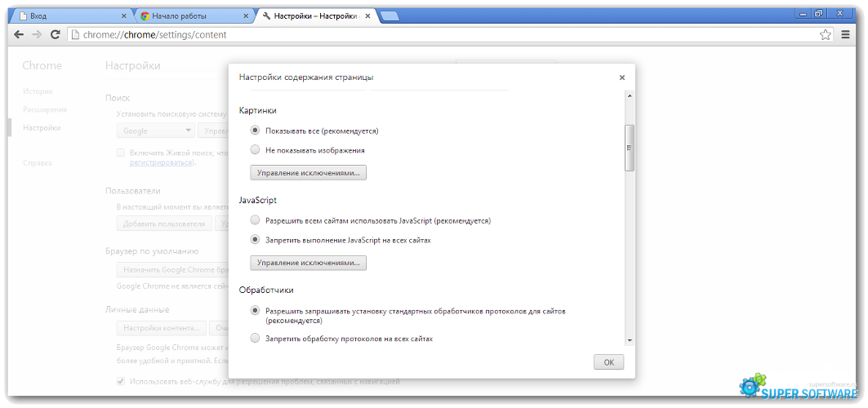868x408 pixels.
Task: Open 'Настройки' in the Chrome sidebar
Action: (42, 128)
